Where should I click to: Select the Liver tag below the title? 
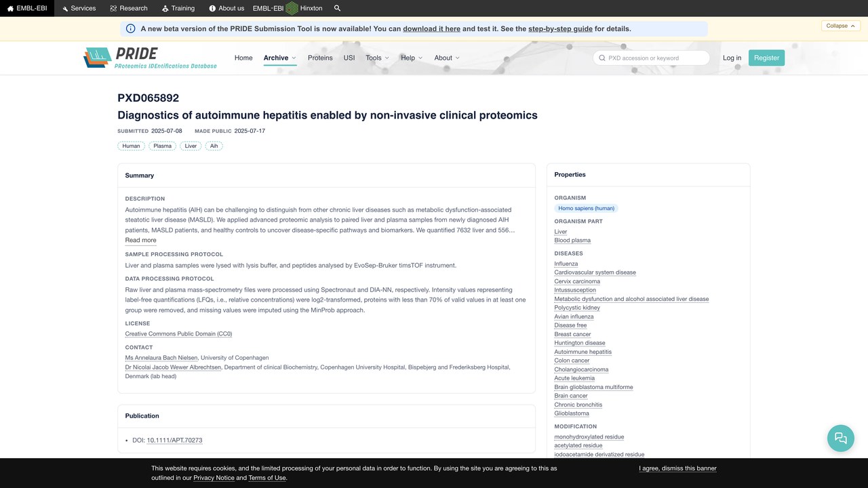pos(191,146)
